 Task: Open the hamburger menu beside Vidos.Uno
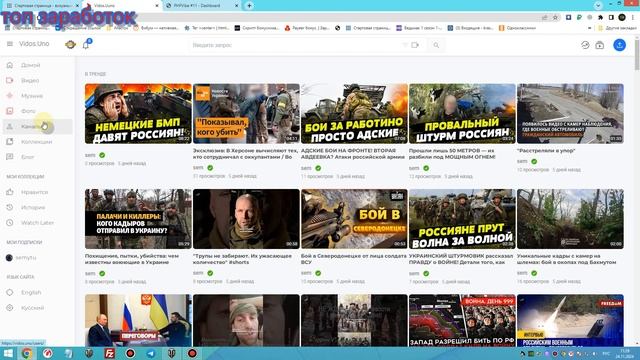click(x=10, y=44)
